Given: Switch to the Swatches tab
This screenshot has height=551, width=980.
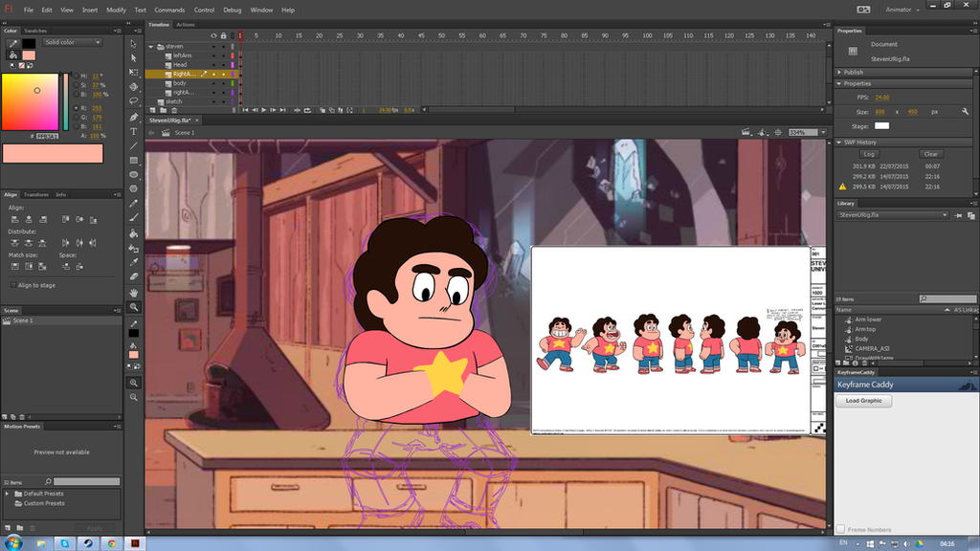Looking at the screenshot, I should tap(35, 31).
